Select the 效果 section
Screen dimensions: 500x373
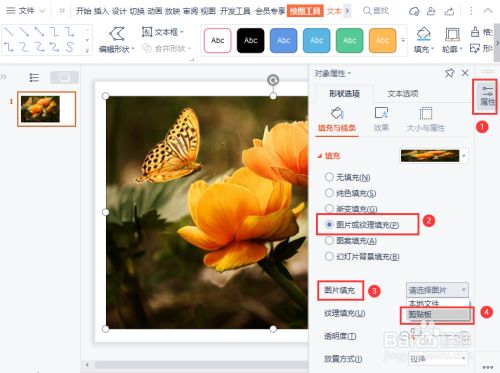tap(381, 119)
